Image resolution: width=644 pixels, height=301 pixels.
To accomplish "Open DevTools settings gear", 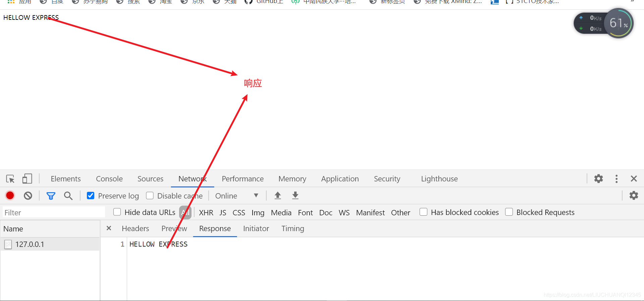I will point(599,179).
